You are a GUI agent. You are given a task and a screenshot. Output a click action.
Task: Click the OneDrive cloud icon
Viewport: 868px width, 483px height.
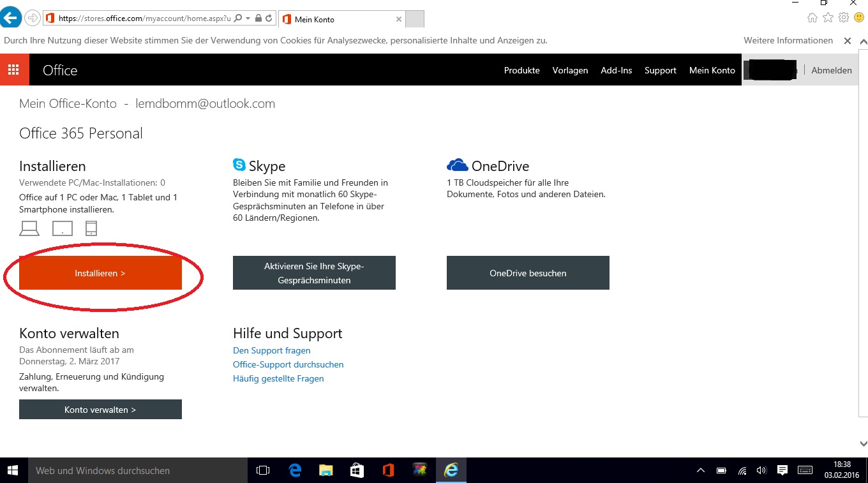(x=456, y=164)
